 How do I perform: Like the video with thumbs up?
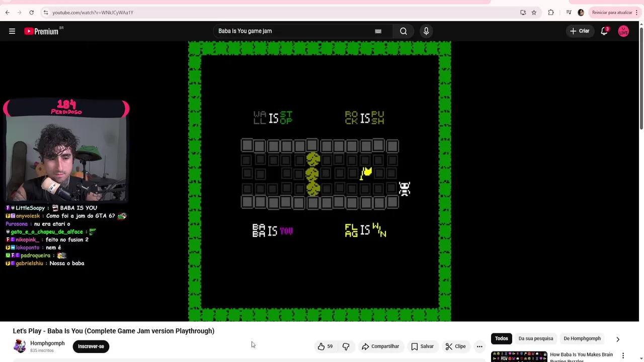(x=325, y=346)
